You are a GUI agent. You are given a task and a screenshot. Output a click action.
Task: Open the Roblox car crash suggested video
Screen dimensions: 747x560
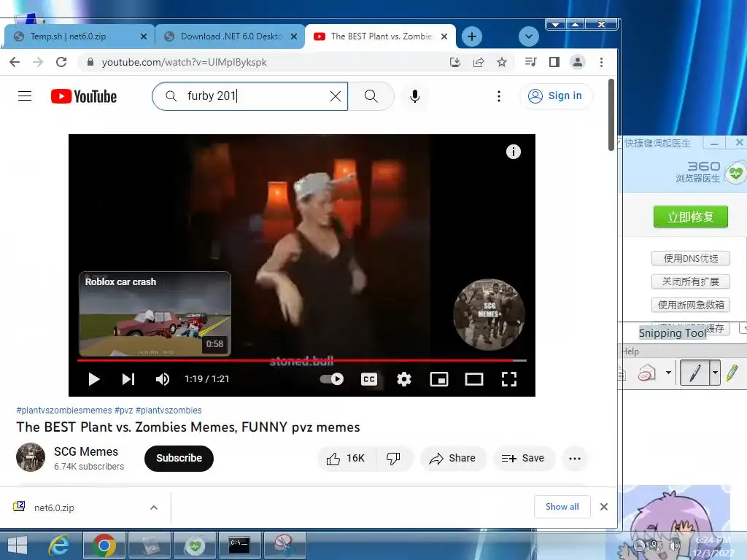155,314
